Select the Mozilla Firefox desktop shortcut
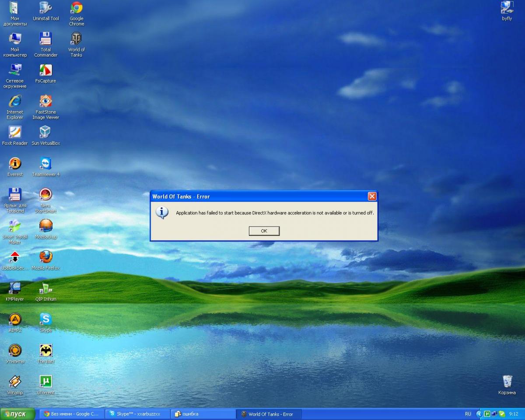This screenshot has width=525, height=420. [x=46, y=260]
